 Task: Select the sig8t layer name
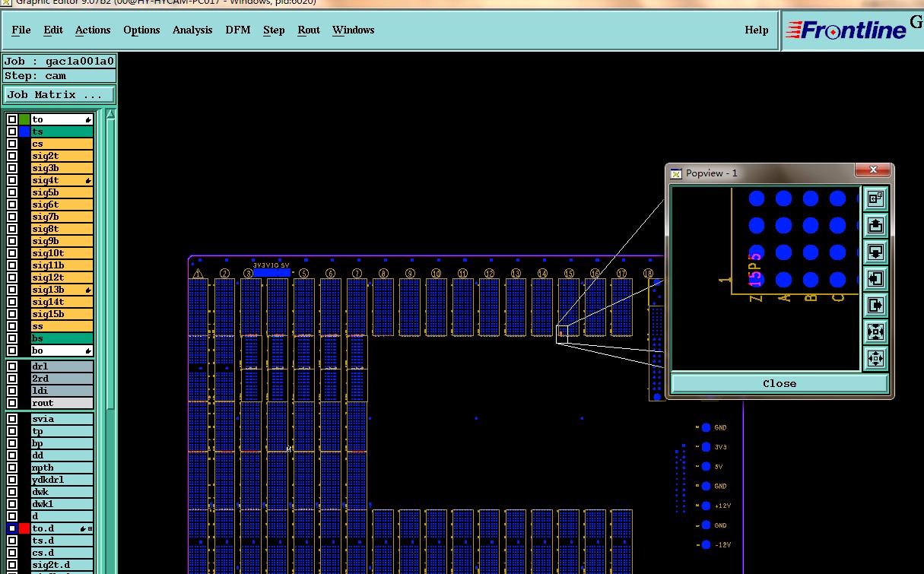(x=62, y=229)
